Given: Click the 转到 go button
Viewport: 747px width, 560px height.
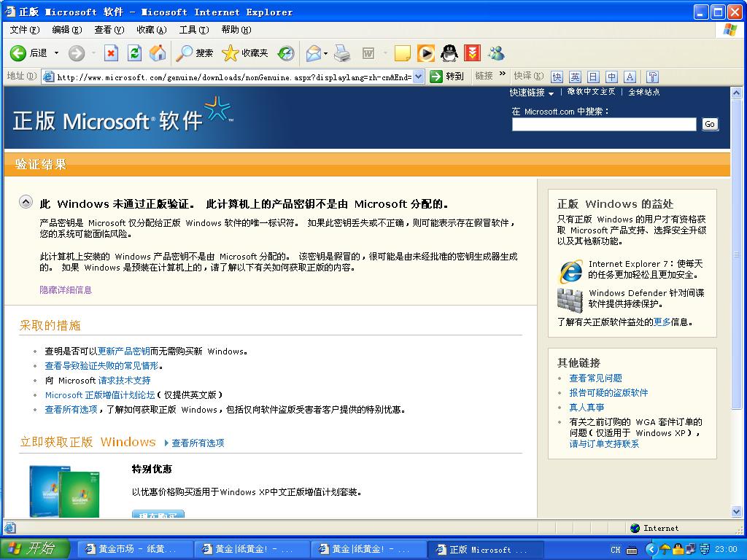Looking at the screenshot, I should click(447, 76).
